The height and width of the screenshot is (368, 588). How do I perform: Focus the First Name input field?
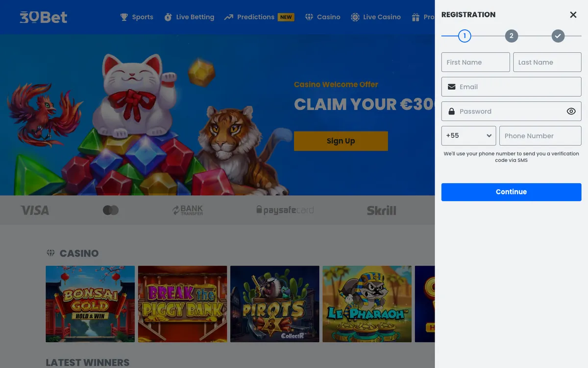pyautogui.click(x=476, y=62)
